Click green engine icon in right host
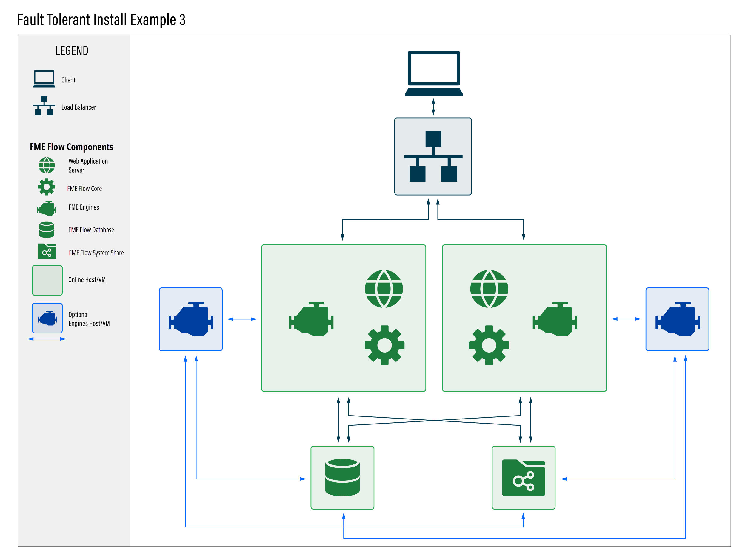Viewport: 748px width, 560px height. click(555, 319)
